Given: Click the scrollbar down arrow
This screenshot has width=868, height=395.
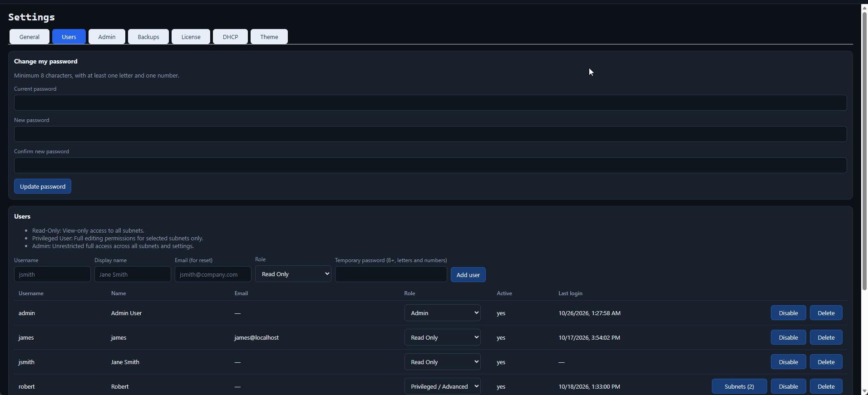Looking at the screenshot, I should point(864,391).
